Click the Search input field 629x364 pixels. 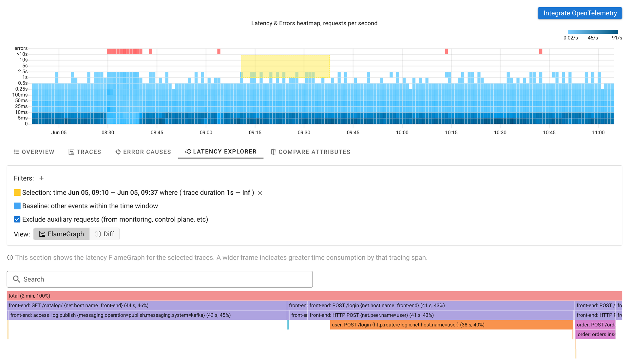coord(160,279)
